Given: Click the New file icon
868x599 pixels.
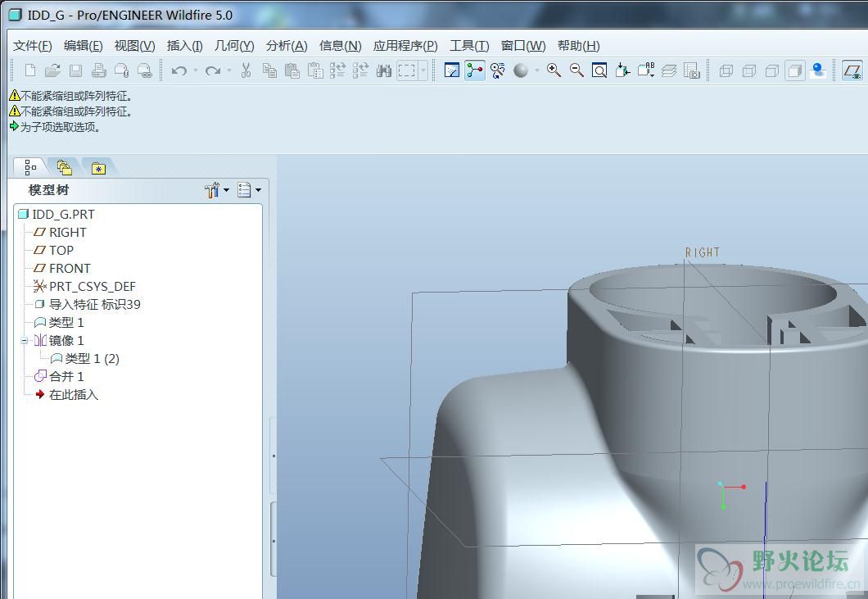Looking at the screenshot, I should (30, 70).
